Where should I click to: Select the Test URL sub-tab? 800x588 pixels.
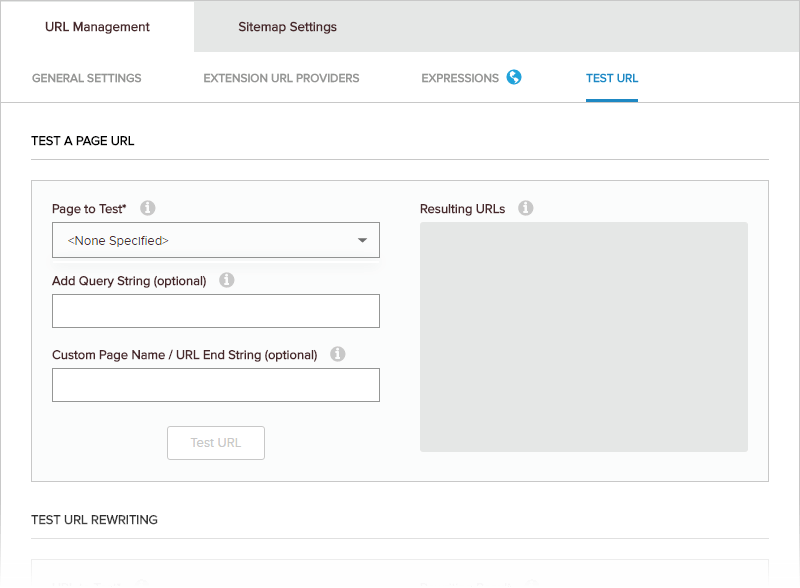tap(612, 78)
